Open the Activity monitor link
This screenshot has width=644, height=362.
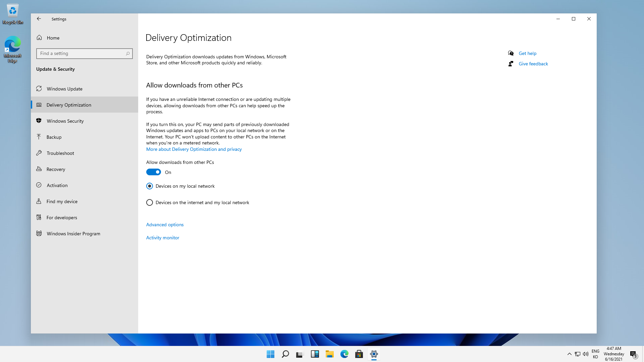pos(163,238)
